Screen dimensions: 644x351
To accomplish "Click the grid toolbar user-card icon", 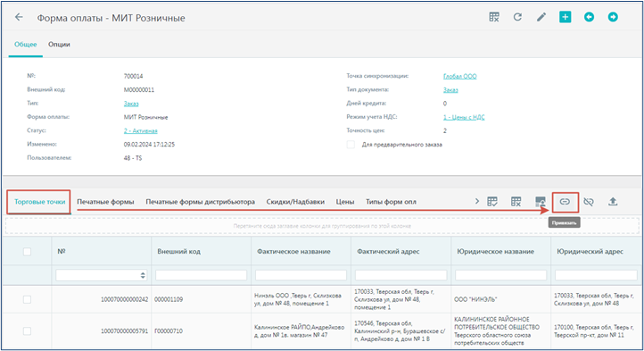I will (541, 202).
